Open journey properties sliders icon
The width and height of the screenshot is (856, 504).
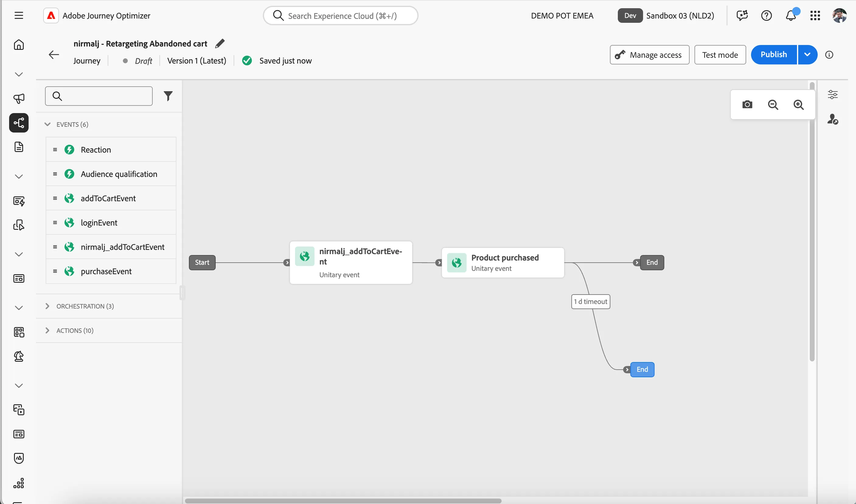[833, 95]
